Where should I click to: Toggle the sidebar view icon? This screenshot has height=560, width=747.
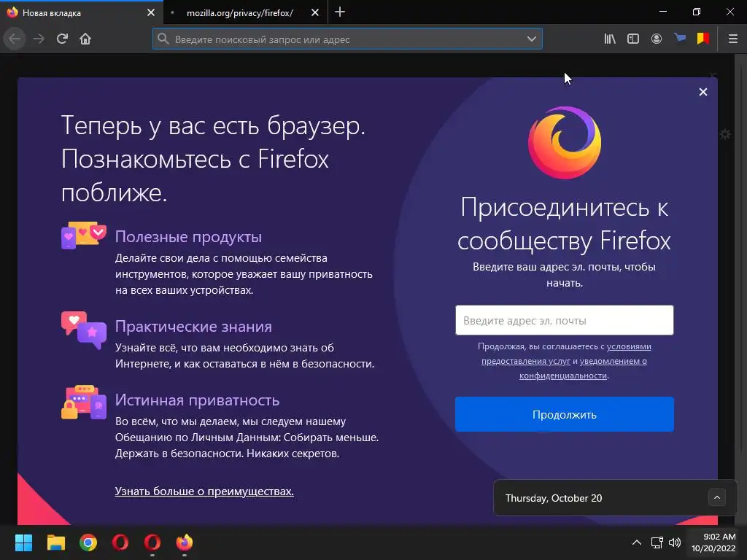click(633, 39)
